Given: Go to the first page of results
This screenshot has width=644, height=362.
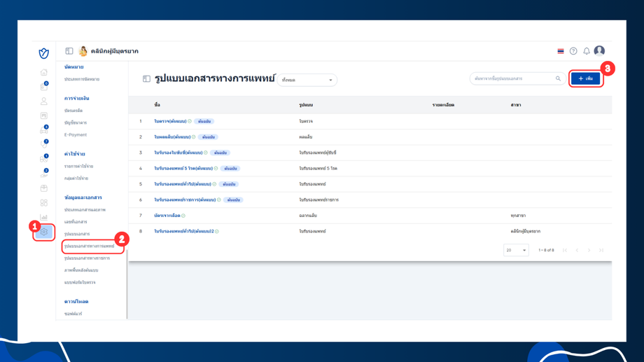Looking at the screenshot, I should point(565,250).
